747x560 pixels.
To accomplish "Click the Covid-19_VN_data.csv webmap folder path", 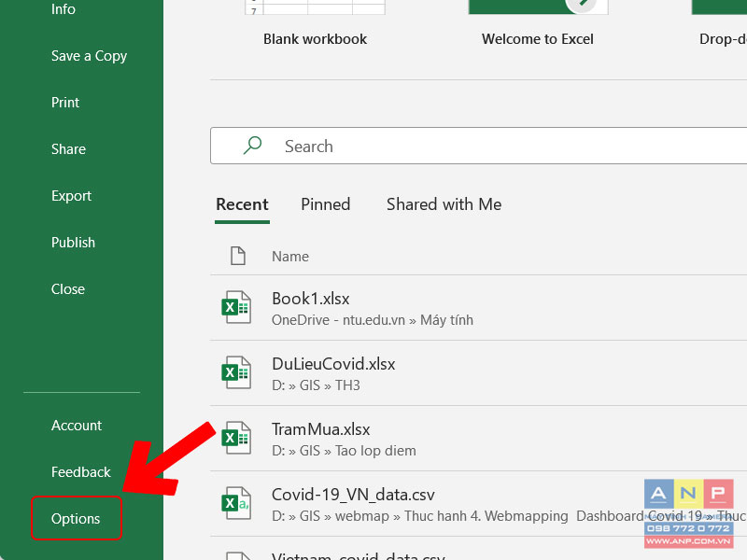I will click(509, 516).
